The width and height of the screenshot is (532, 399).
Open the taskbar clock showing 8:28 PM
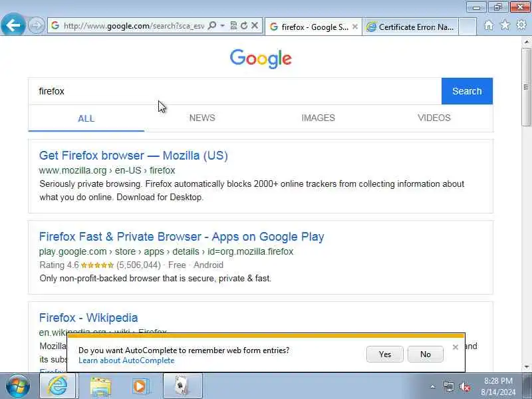(498, 386)
